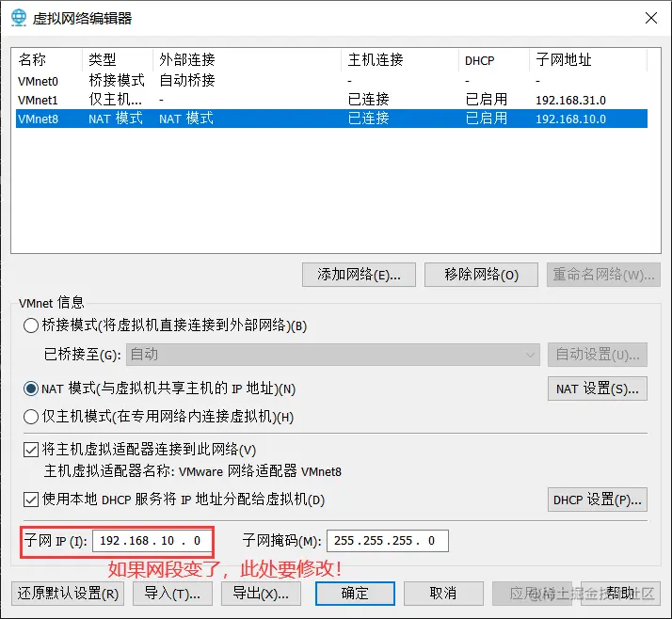The height and width of the screenshot is (619, 672).
Task: Click 桥接模式 type cell of VMnet0
Action: point(117,81)
